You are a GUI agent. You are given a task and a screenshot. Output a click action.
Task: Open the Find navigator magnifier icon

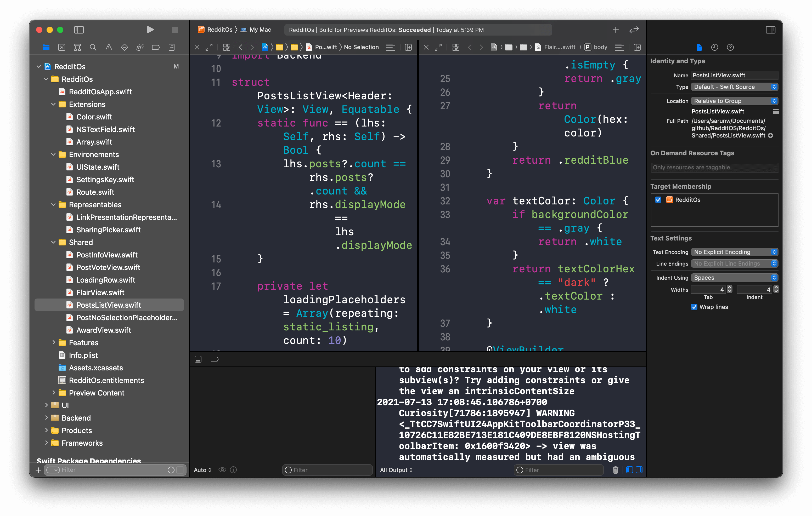pos(93,48)
